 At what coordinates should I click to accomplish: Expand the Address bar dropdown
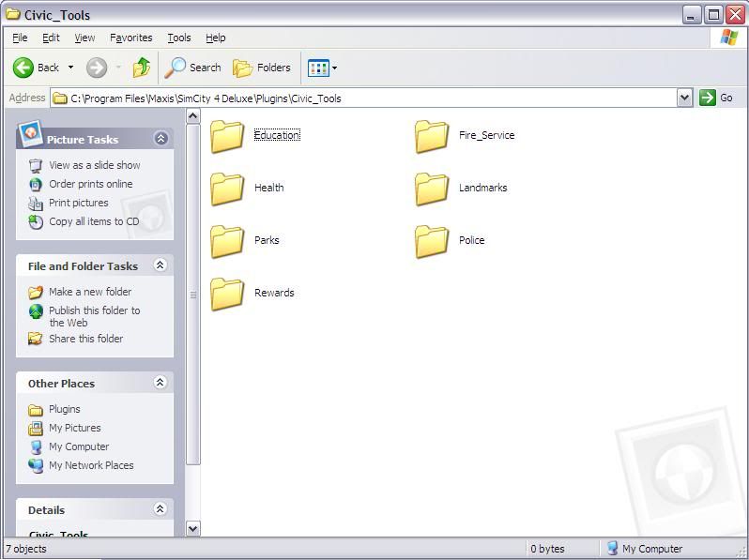coord(684,98)
